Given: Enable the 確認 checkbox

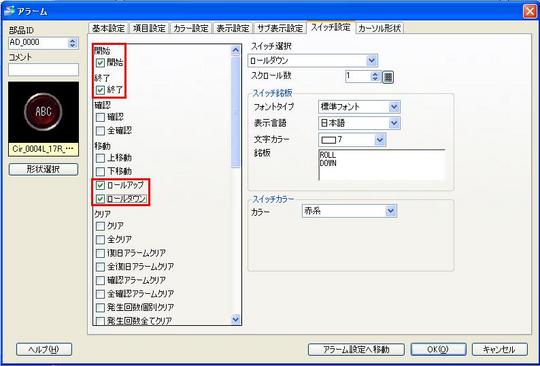Looking at the screenshot, I should tap(100, 117).
